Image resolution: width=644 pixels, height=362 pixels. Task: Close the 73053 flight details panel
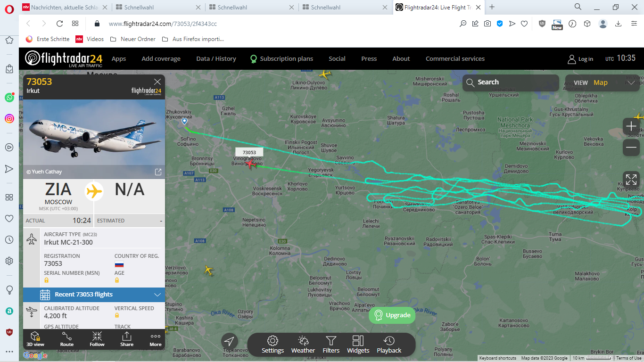point(157,82)
